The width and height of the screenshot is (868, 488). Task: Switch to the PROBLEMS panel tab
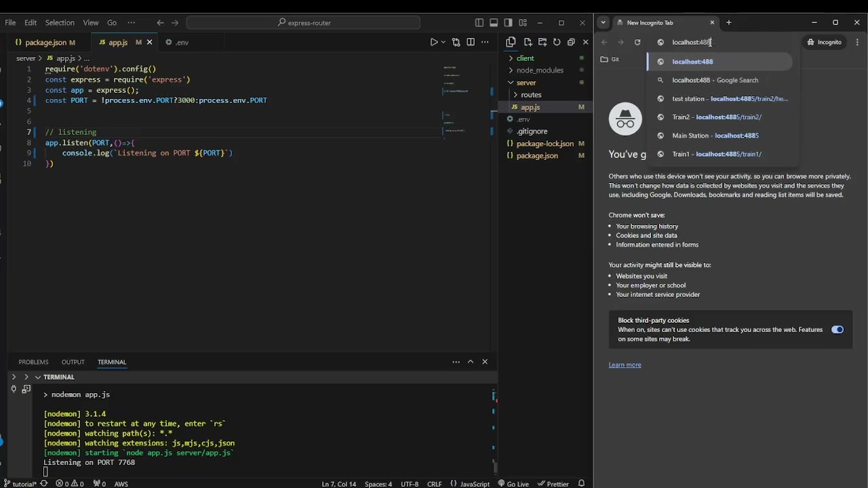(33, 362)
